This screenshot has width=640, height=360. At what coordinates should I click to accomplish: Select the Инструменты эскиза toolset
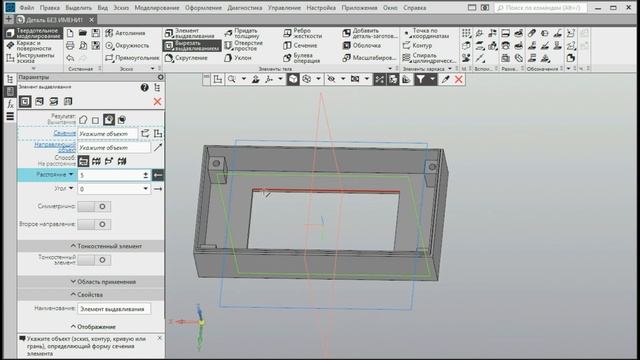(34, 58)
